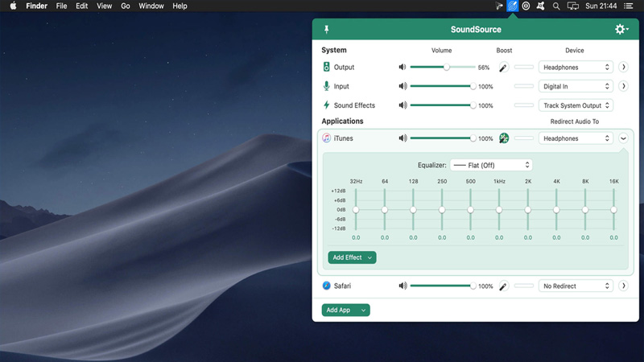Click the Output device icon
Image resolution: width=644 pixels, height=362 pixels.
coord(326,67)
